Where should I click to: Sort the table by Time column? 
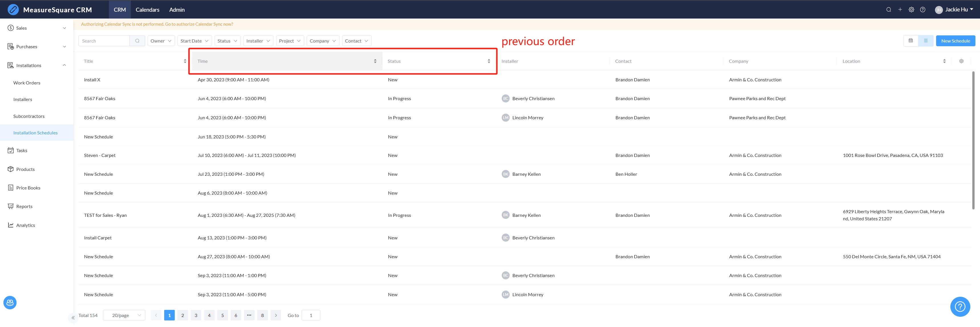pyautogui.click(x=375, y=61)
